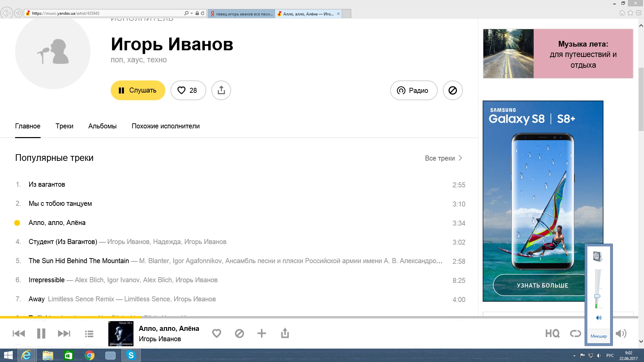Click УЗНАТЬ БОЛЬШЕ in Samsung ad

(x=542, y=285)
